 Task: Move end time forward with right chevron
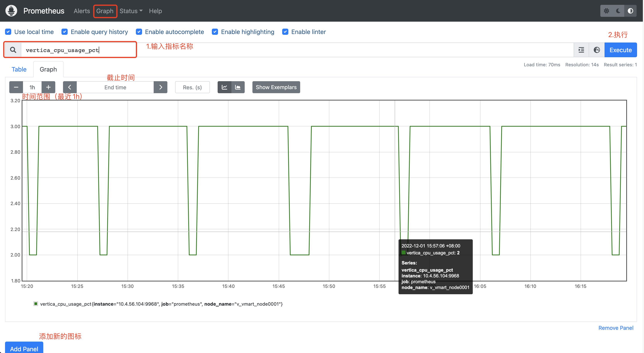point(160,87)
